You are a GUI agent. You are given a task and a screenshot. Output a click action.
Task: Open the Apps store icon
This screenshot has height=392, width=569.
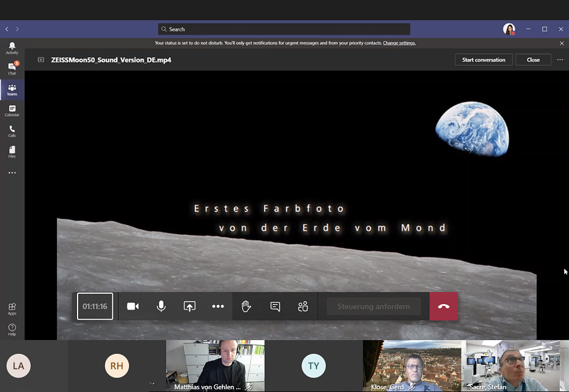[x=12, y=309]
